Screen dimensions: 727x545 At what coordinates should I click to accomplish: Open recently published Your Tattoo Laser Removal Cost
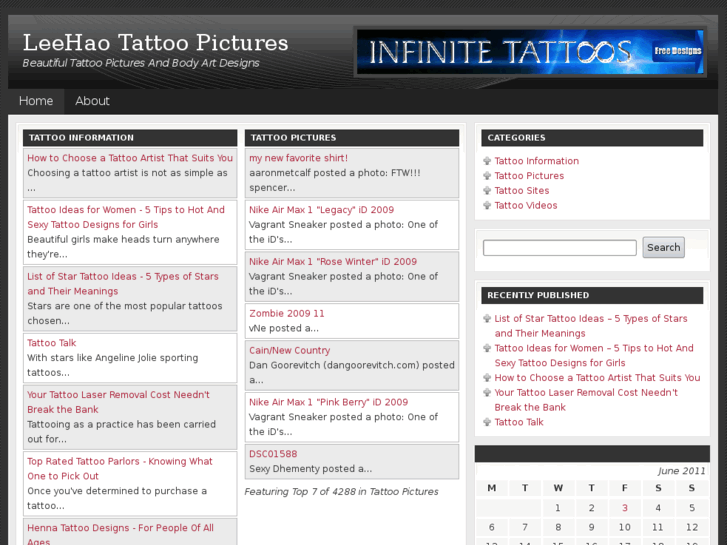click(x=586, y=400)
